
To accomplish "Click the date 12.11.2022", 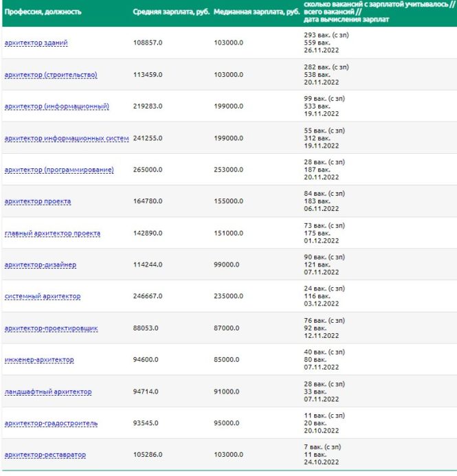I will pos(321,336).
